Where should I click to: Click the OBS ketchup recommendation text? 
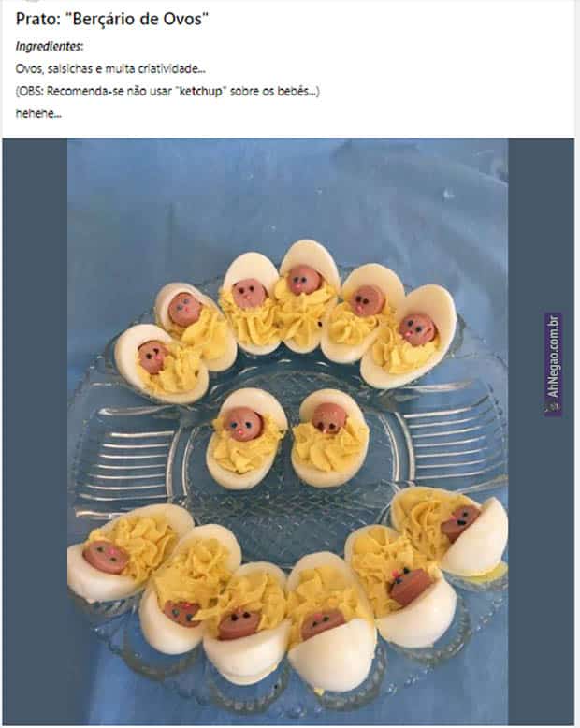[167, 91]
